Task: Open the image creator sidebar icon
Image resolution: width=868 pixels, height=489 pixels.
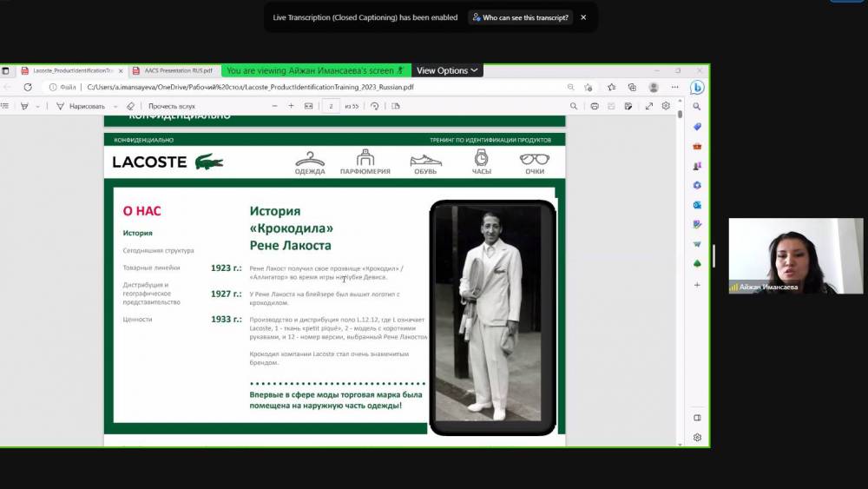Action: pos(697,224)
